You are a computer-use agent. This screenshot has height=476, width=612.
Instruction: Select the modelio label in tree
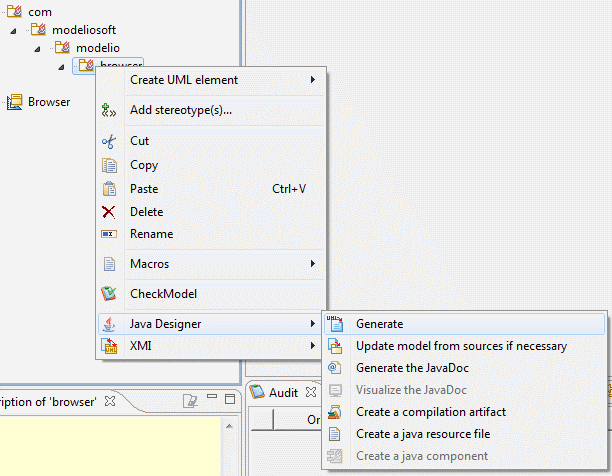coord(98,48)
